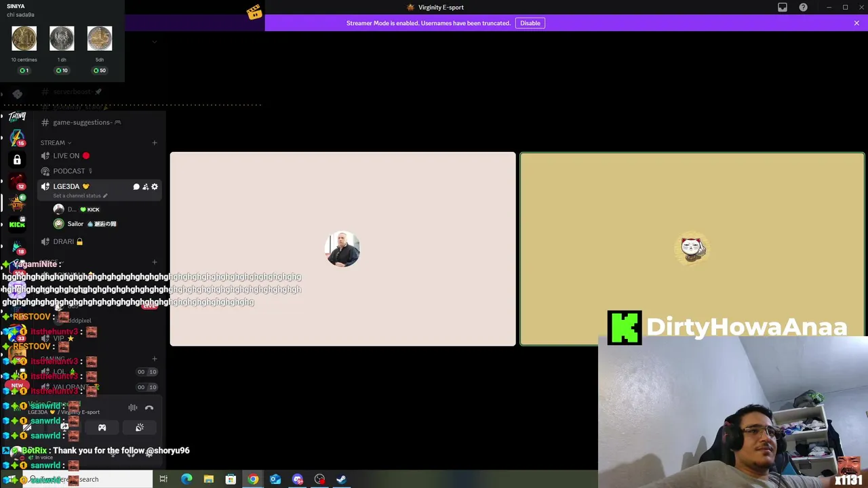The image size is (868, 488).
Task: Disconnect from the voice call
Action: pyautogui.click(x=149, y=408)
